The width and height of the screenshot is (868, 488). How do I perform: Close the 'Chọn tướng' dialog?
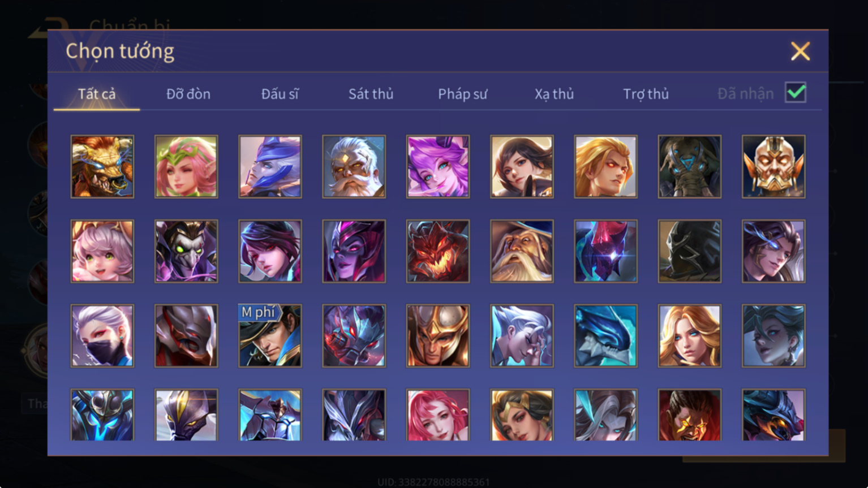pyautogui.click(x=800, y=51)
